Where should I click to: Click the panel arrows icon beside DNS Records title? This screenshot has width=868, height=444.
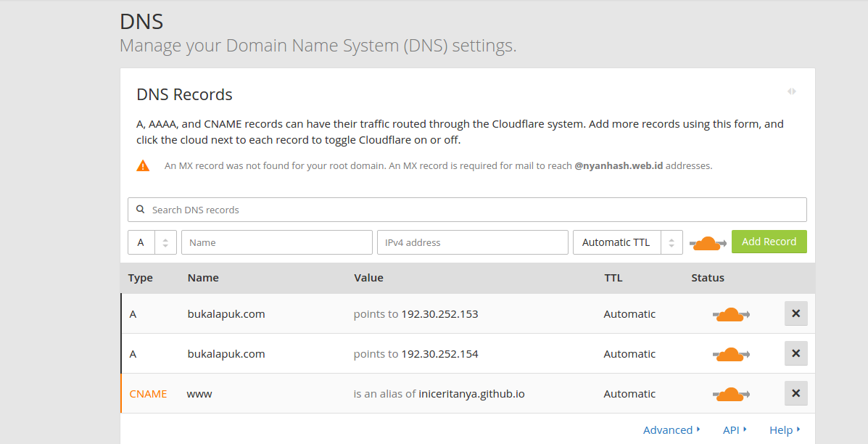792,91
